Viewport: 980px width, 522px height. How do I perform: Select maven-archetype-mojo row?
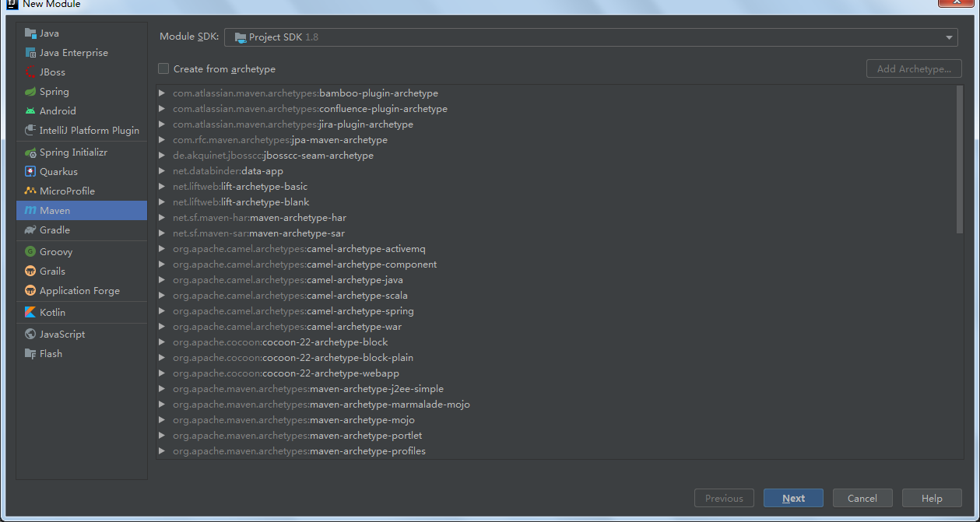click(x=555, y=420)
